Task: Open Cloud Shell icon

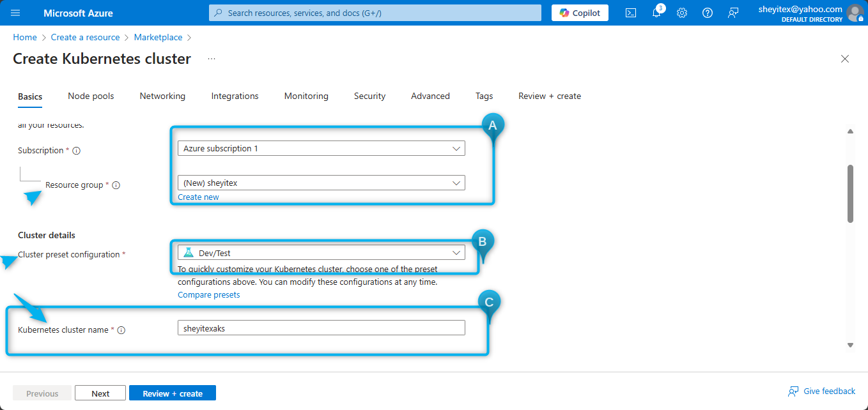Action: click(631, 13)
